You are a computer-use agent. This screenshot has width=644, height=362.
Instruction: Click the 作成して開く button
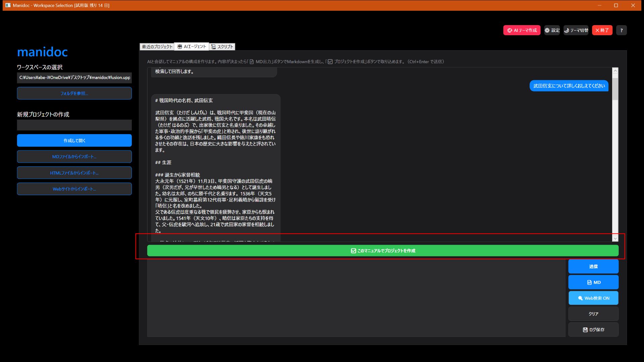pyautogui.click(x=74, y=140)
